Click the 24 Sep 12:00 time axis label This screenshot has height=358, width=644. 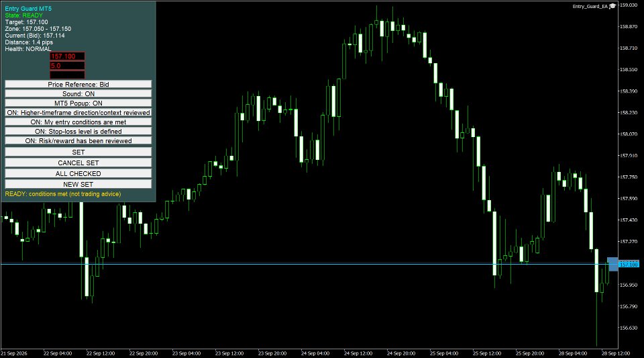point(358,353)
